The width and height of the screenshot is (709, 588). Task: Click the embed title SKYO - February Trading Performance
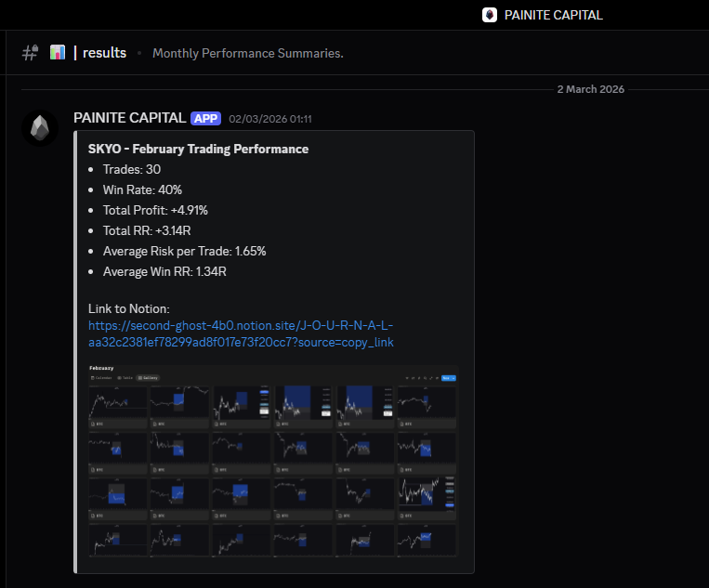[199, 150]
